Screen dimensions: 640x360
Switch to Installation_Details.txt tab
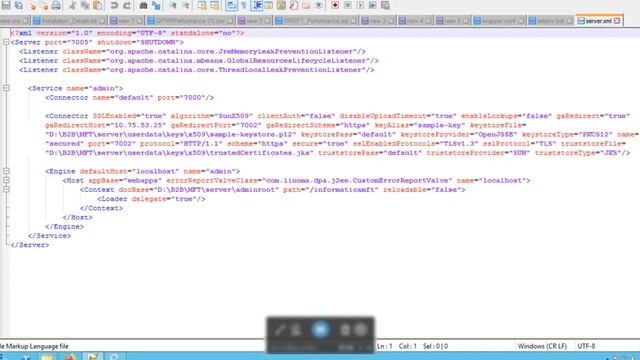(69, 20)
